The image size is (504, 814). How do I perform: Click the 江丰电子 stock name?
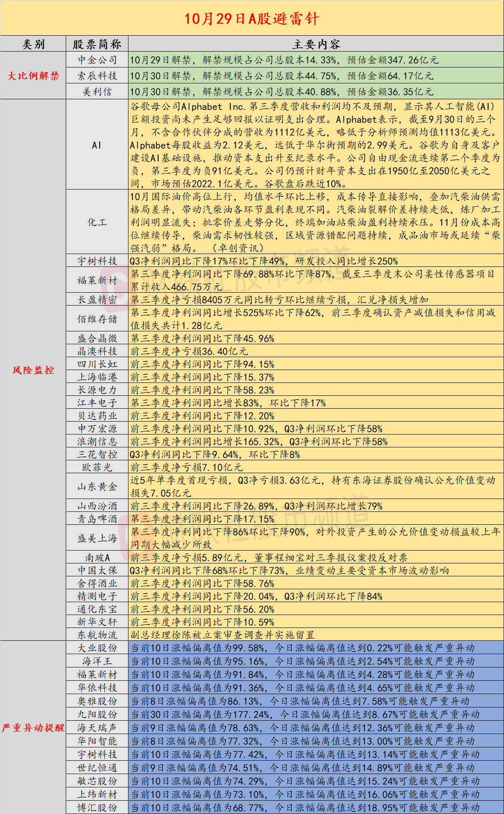pos(97,403)
